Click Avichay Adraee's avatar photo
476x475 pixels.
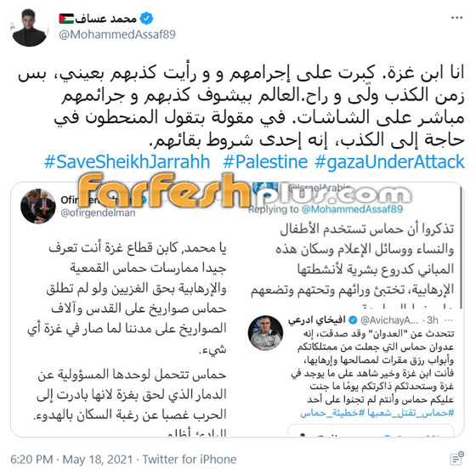tap(265, 333)
